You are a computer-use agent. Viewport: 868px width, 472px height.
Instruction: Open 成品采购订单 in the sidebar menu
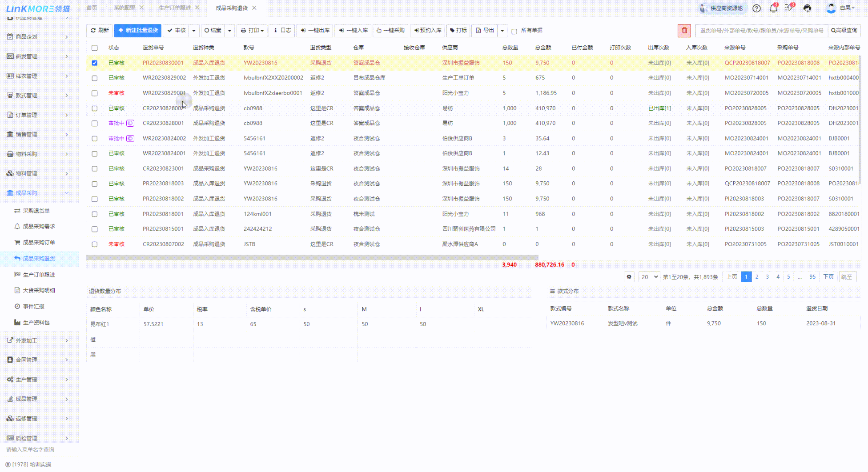click(x=39, y=242)
